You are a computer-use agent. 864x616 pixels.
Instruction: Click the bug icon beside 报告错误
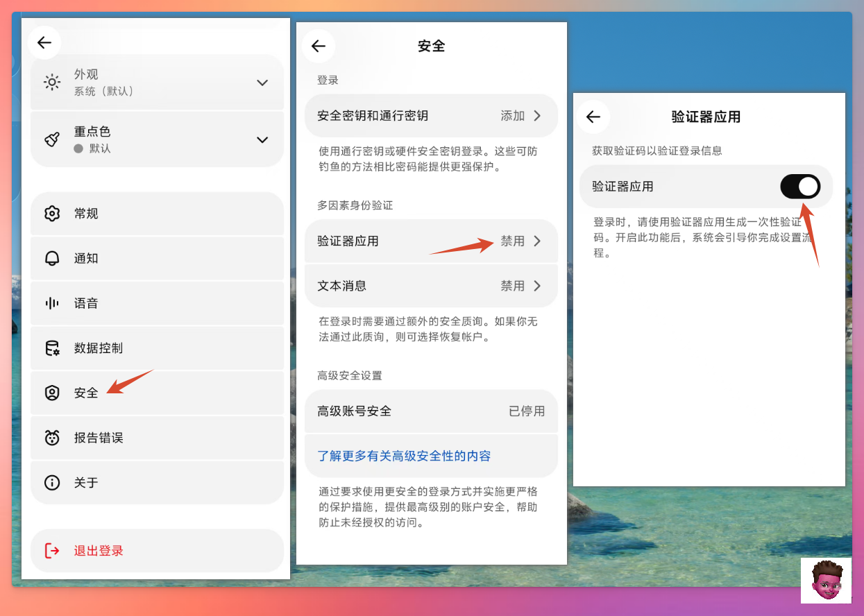[52, 438]
